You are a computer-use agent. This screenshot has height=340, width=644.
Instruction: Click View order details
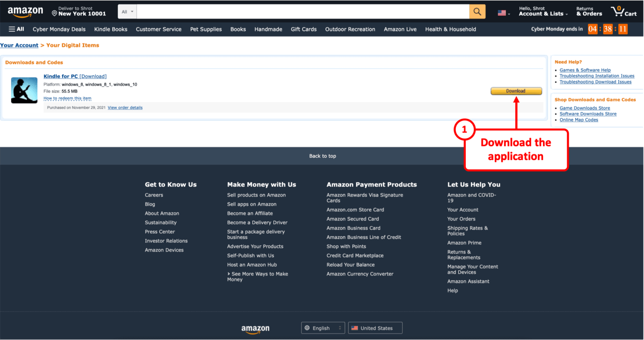point(125,108)
